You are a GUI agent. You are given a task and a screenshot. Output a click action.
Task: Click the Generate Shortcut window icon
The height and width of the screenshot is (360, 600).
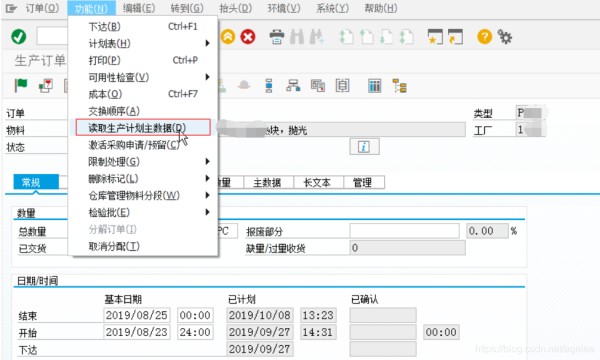point(455,37)
